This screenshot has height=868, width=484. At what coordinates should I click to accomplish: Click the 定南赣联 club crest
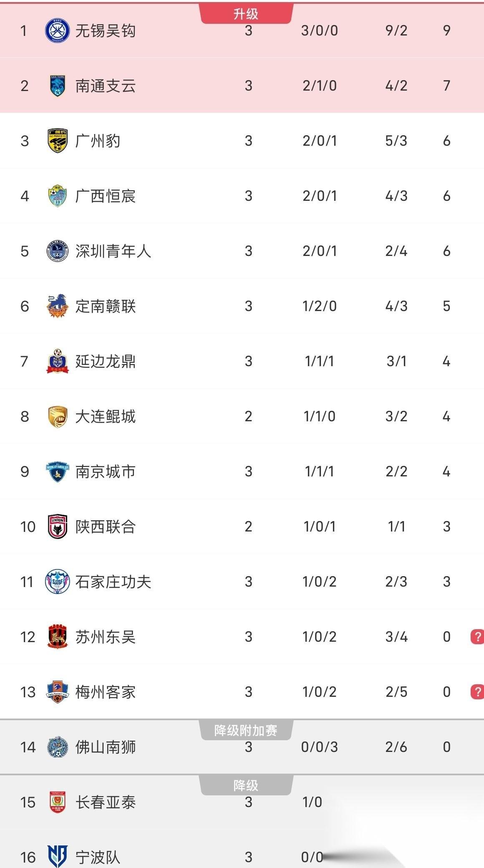(57, 306)
